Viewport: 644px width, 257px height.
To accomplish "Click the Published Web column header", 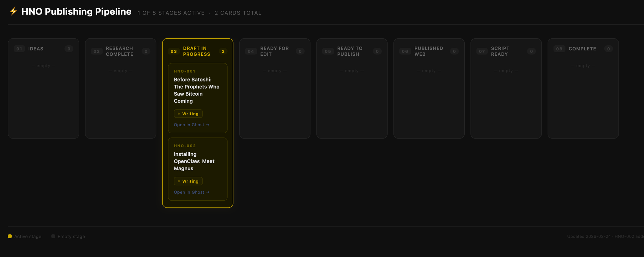I will [x=429, y=51].
